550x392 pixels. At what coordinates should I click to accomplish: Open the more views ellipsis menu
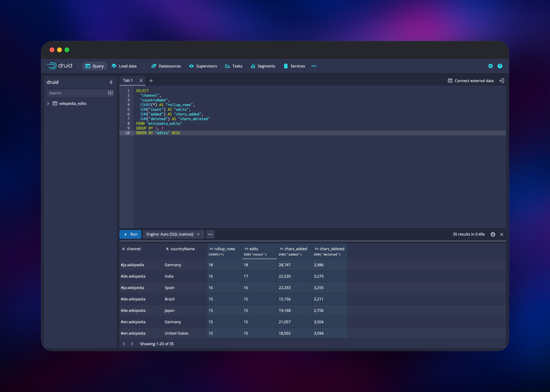point(314,66)
